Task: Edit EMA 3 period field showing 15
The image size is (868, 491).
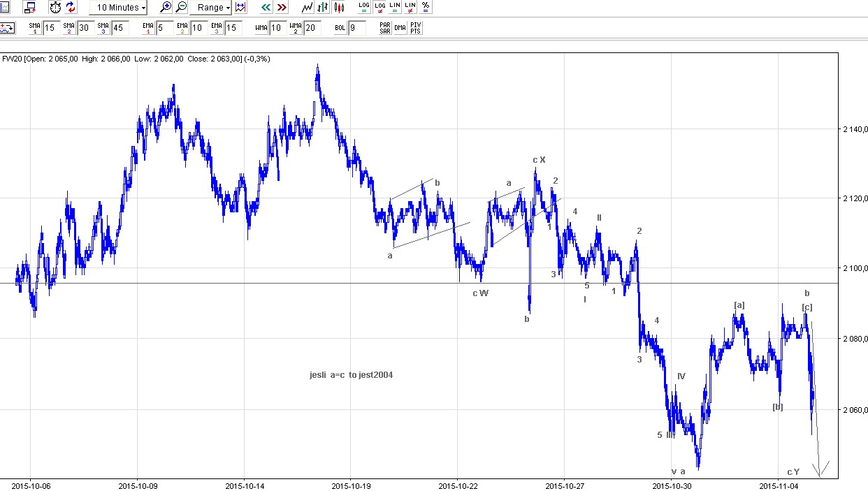Action: pos(233,28)
